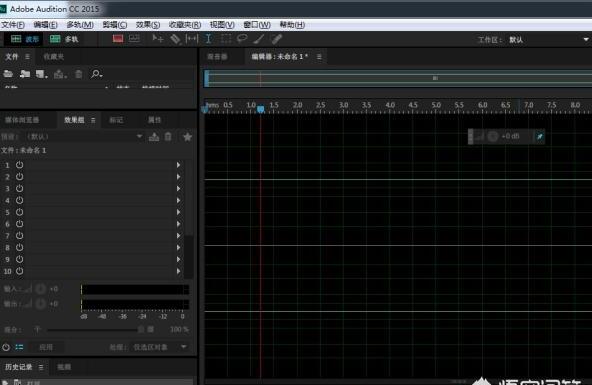Click New File icon in Files panel
The height and width of the screenshot is (385, 592).
41,74
